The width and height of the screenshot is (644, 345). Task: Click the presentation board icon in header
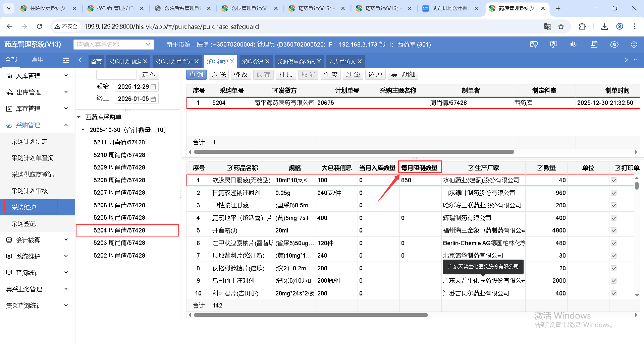553,45
